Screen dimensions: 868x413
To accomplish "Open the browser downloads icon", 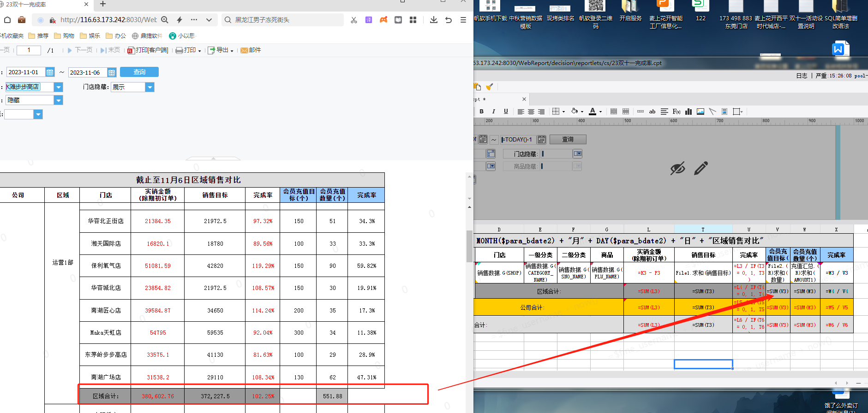I will pyautogui.click(x=434, y=20).
